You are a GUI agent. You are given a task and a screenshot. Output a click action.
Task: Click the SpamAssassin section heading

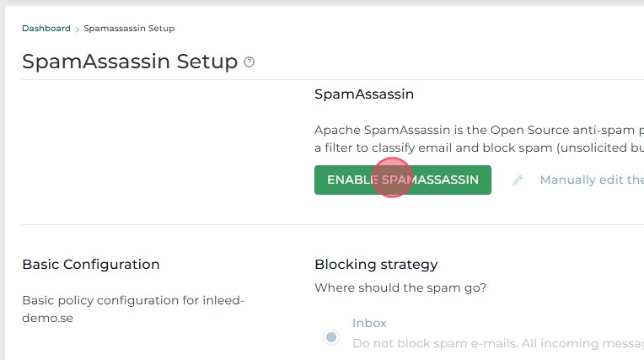[x=364, y=94]
